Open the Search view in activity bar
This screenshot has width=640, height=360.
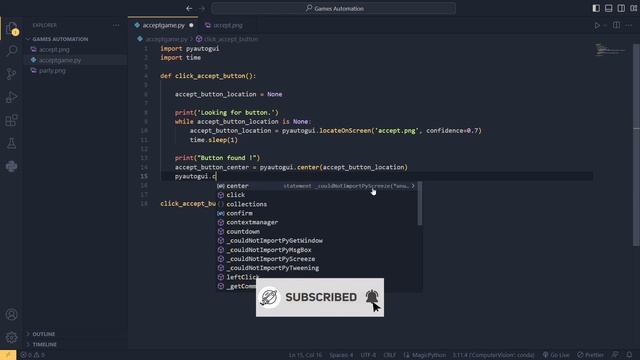pyautogui.click(x=11, y=51)
